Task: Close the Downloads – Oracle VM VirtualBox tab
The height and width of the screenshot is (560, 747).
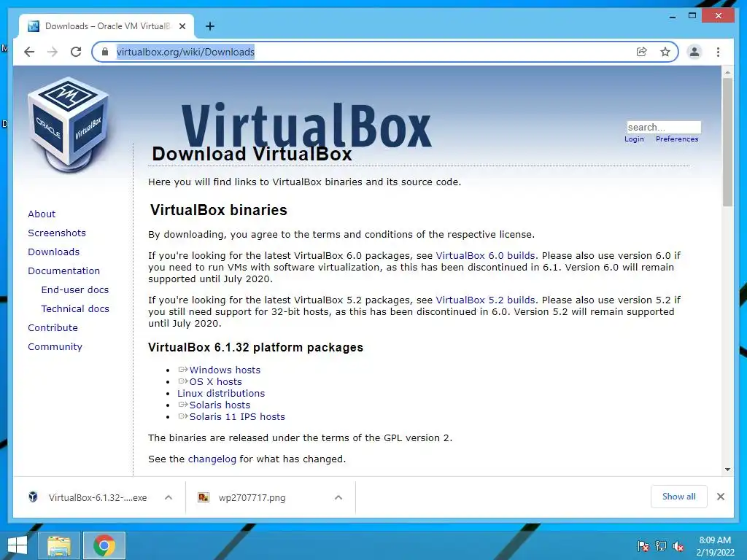Action: [x=182, y=26]
